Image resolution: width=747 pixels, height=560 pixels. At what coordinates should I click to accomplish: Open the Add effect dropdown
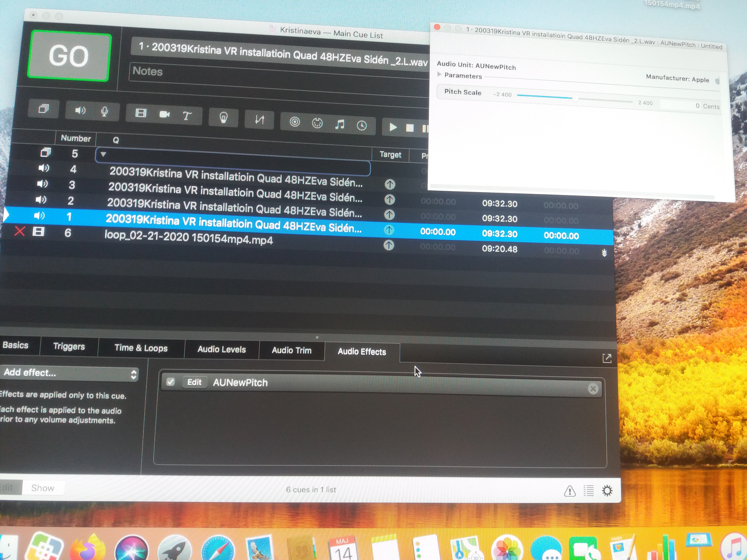pyautogui.click(x=69, y=373)
